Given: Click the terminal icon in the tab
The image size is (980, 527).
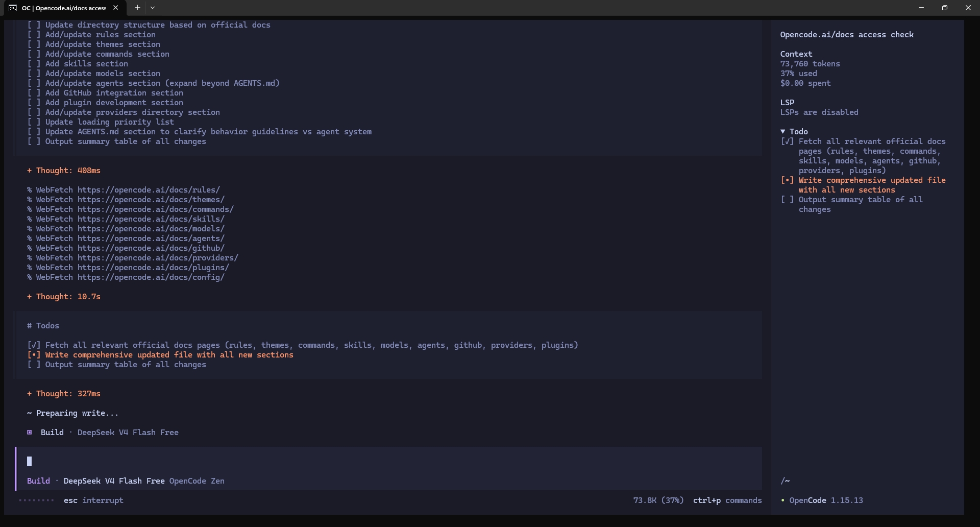Looking at the screenshot, I should click(13, 8).
